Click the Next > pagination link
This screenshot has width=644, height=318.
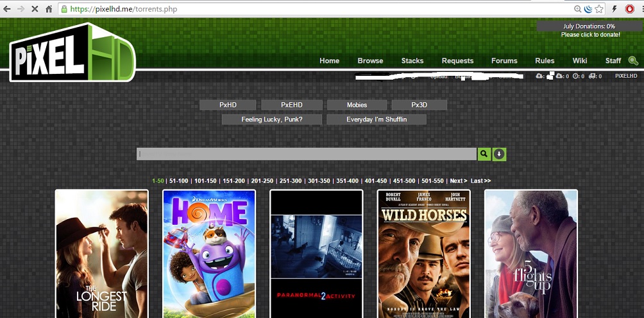(459, 181)
